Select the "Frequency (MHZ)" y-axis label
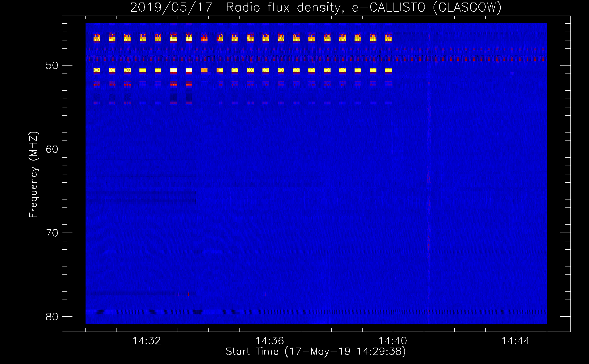This screenshot has width=589, height=364. (33, 174)
